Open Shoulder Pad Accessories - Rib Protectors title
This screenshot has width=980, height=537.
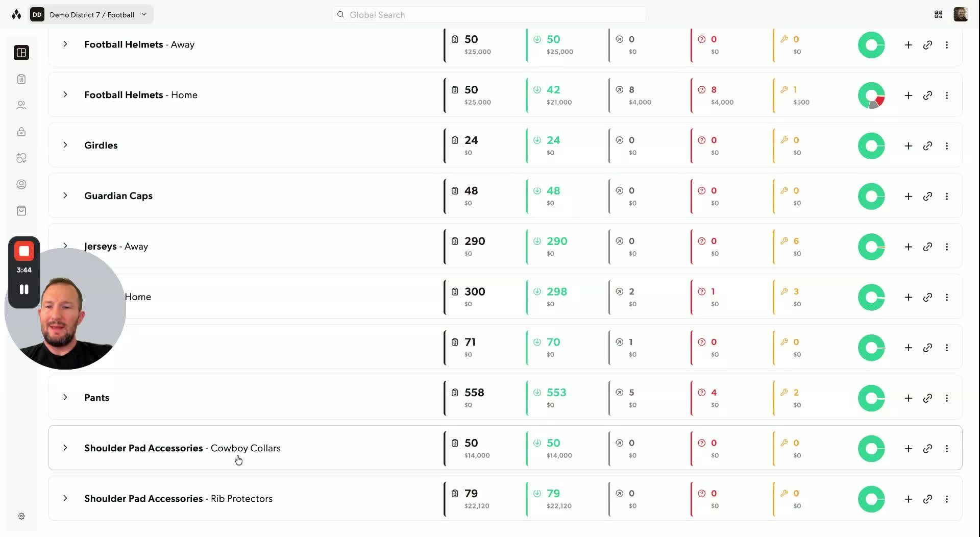(x=179, y=499)
